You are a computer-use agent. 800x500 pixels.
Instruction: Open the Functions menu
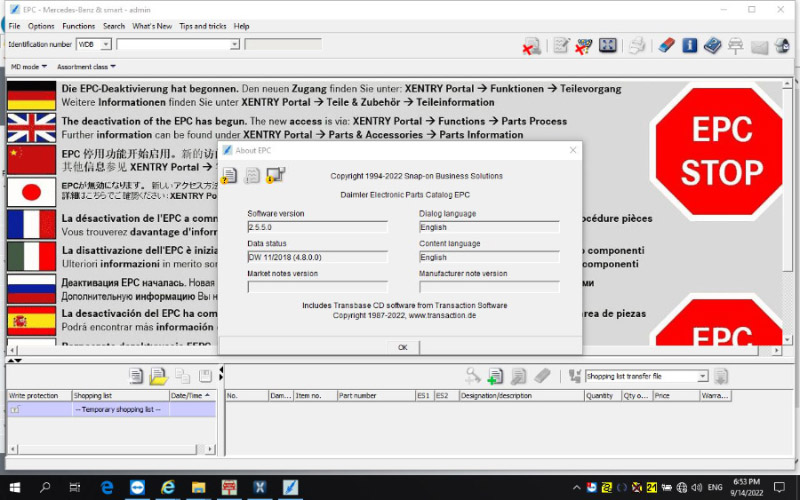(x=79, y=26)
